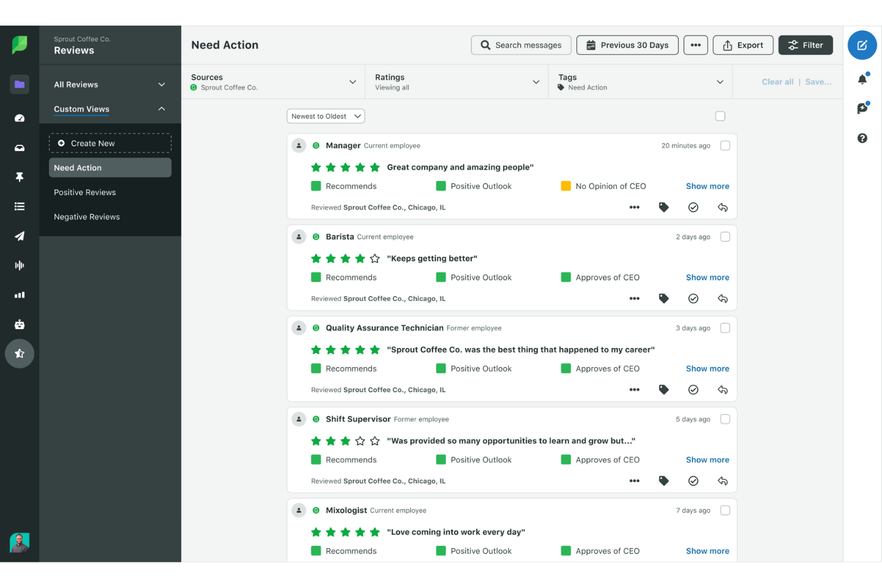Screen dimensions: 882x588
Task: Open the help question mark icon
Action: [x=862, y=138]
